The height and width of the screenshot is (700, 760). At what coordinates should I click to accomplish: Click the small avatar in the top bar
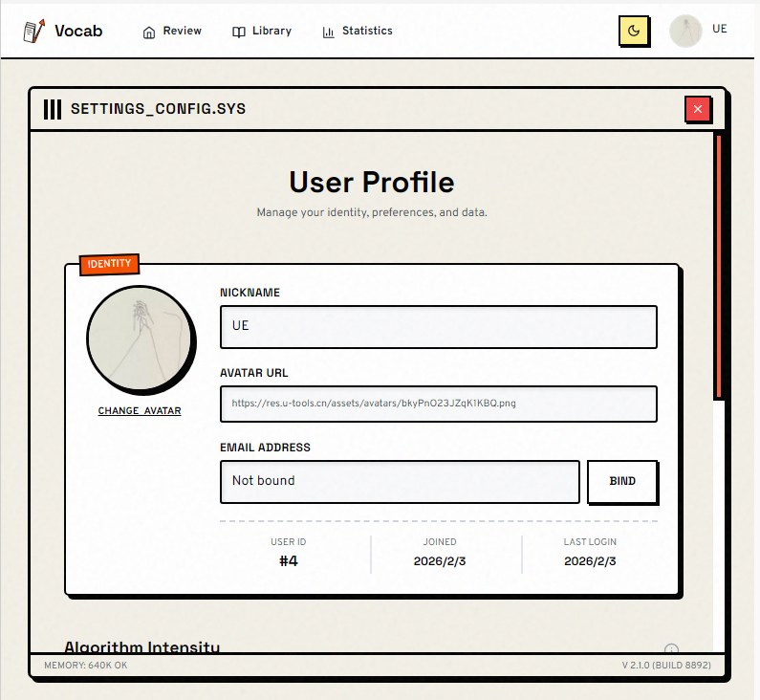686,31
